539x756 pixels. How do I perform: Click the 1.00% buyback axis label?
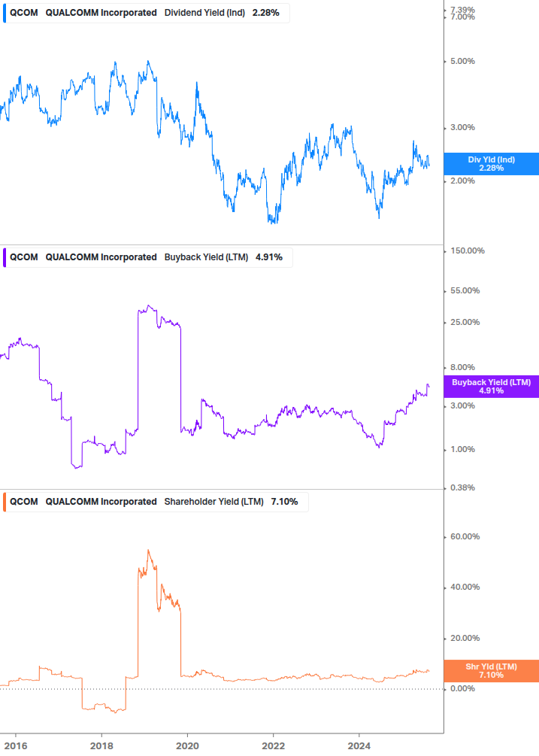coord(462,450)
